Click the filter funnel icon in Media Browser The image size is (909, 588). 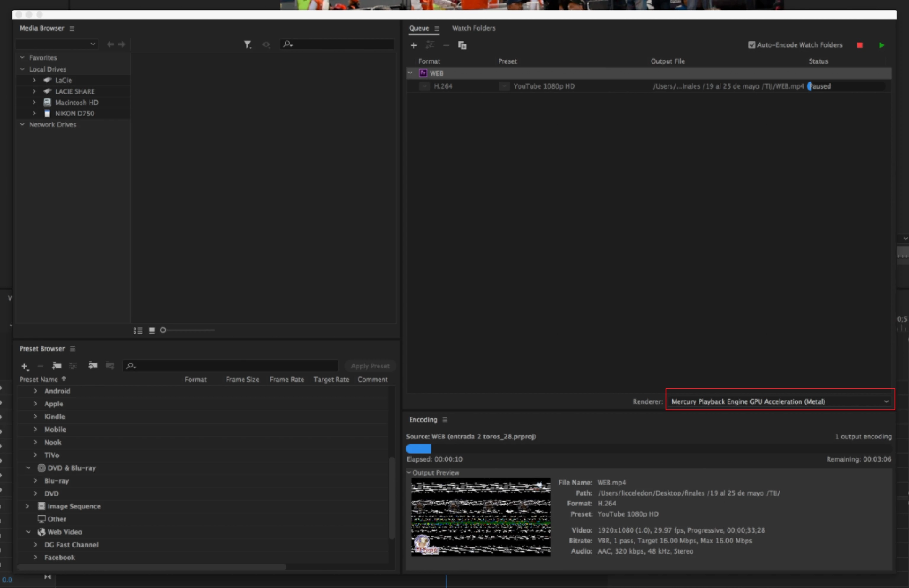[x=248, y=45]
